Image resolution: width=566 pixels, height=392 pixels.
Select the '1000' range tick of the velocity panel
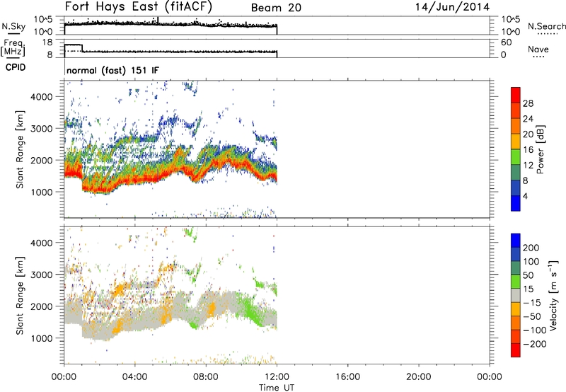click(x=41, y=338)
